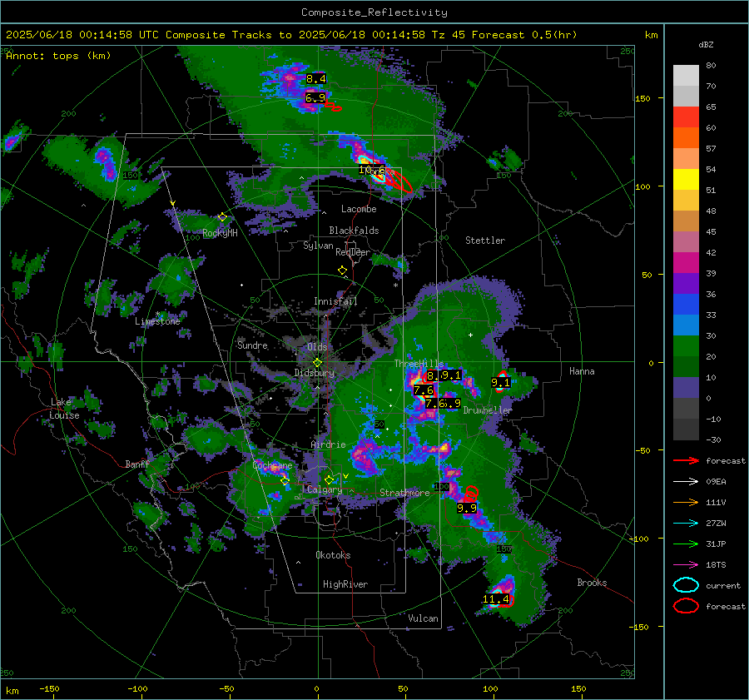Click the 30 dBZ blue swatch
Viewport: 749px width, 700px height.
pyautogui.click(x=686, y=325)
